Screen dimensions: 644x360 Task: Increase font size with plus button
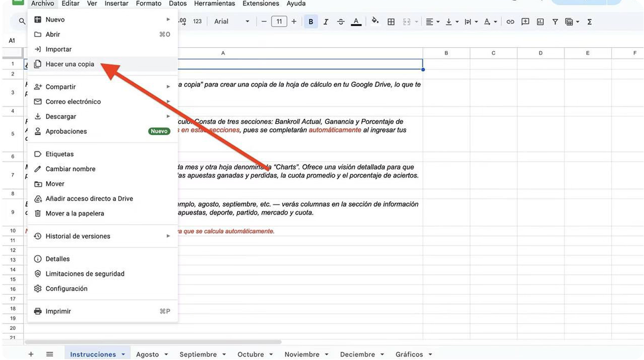(294, 22)
